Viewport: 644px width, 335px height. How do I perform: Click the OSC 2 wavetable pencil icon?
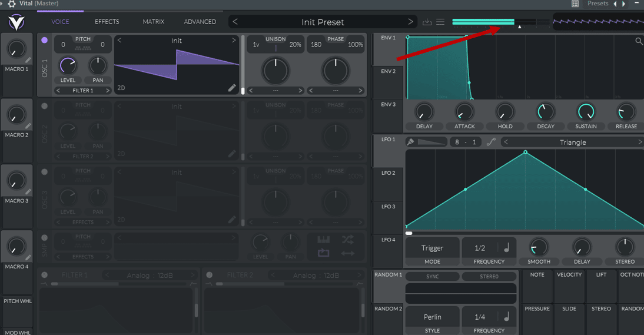(232, 154)
